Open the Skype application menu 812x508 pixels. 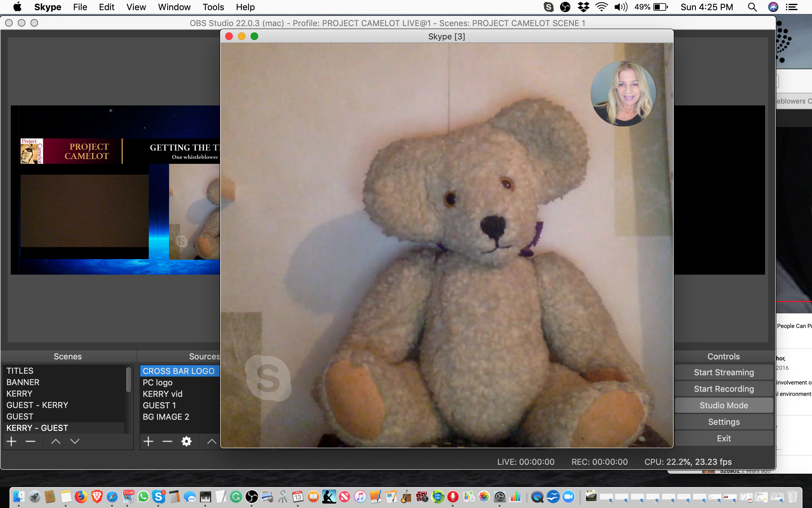(48, 7)
